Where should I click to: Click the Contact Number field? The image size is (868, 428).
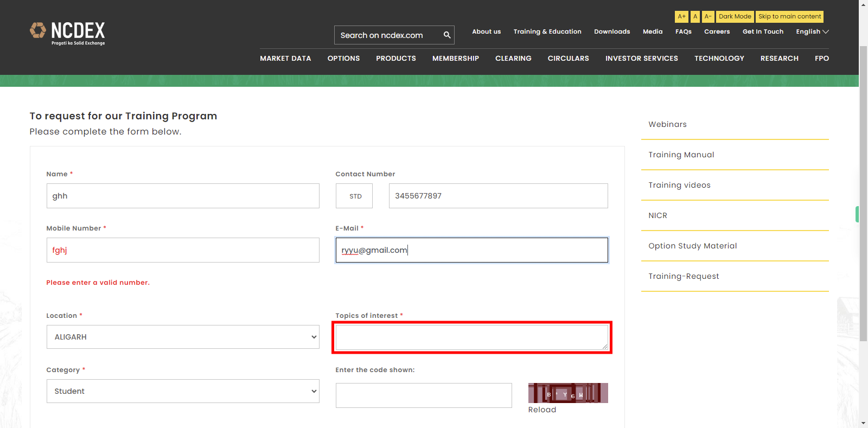pos(499,196)
